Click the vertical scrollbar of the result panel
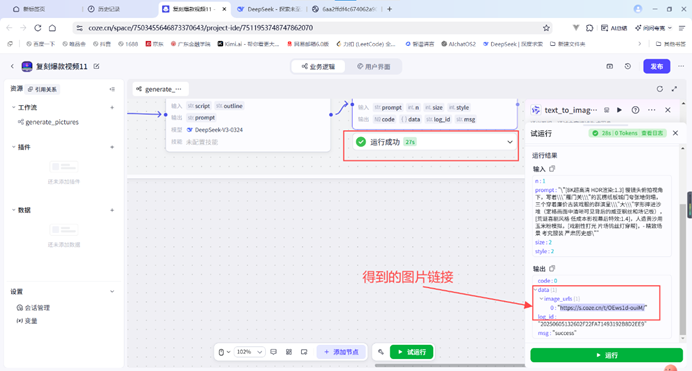This screenshot has width=692, height=371. pyautogui.click(x=683, y=269)
